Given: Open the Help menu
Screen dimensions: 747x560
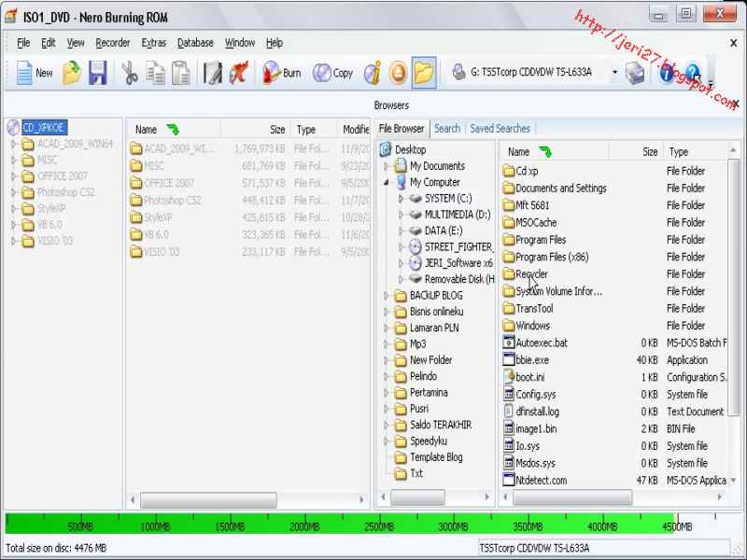Looking at the screenshot, I should point(274,43).
